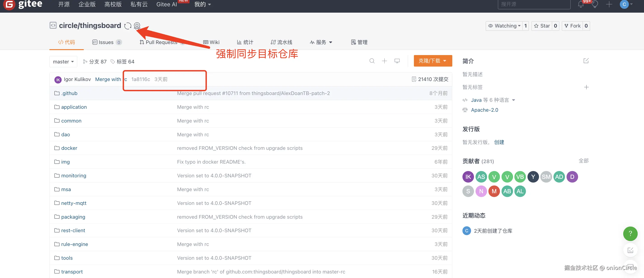
Task: Click the force sync repository refresh icon
Action: coord(128,26)
